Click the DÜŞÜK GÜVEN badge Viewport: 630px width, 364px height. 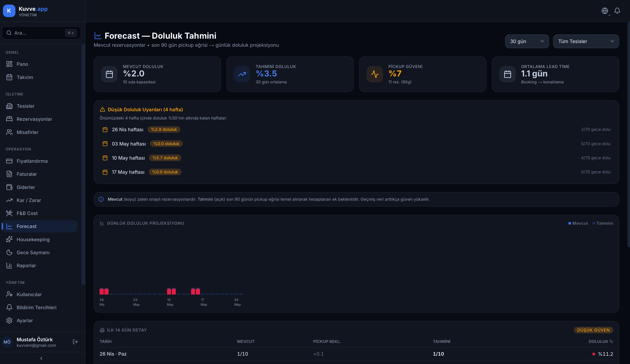tap(593, 330)
